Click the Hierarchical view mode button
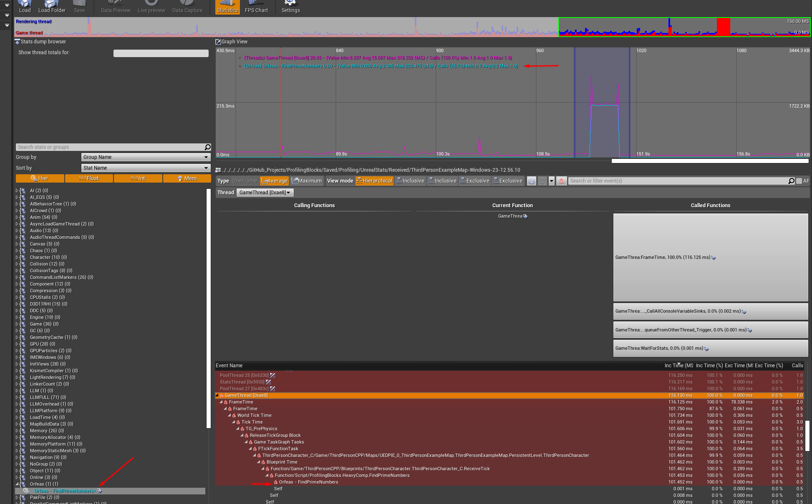Viewport: 812px width, 504px height. coord(374,181)
